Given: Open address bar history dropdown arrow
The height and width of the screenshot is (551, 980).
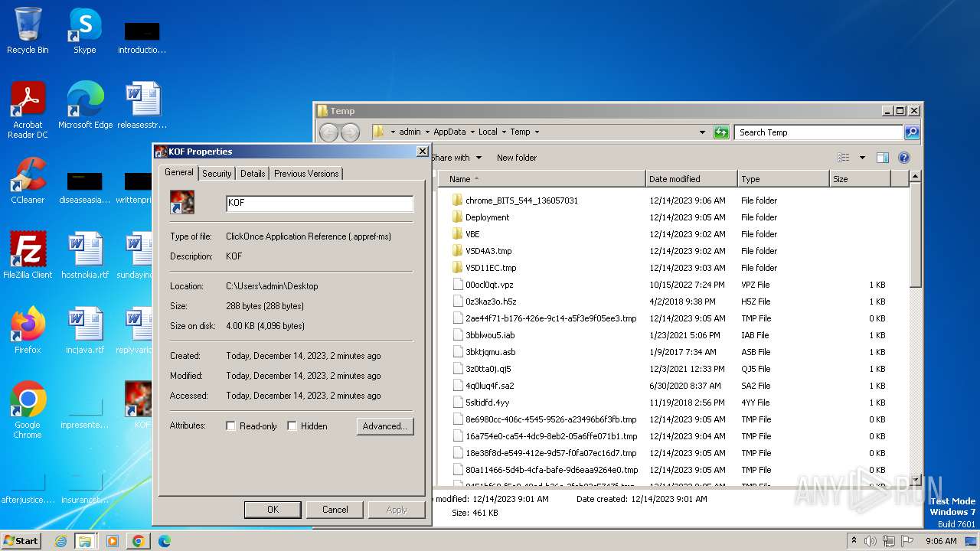Looking at the screenshot, I should (x=702, y=132).
